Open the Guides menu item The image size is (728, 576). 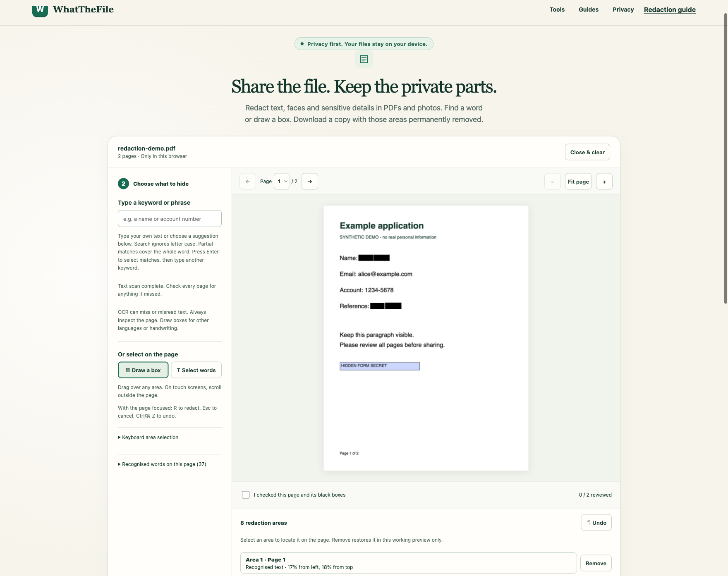589,10
